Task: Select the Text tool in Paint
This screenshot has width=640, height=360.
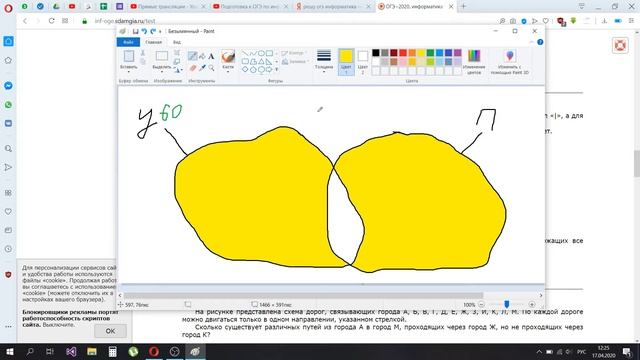Action: [211, 56]
